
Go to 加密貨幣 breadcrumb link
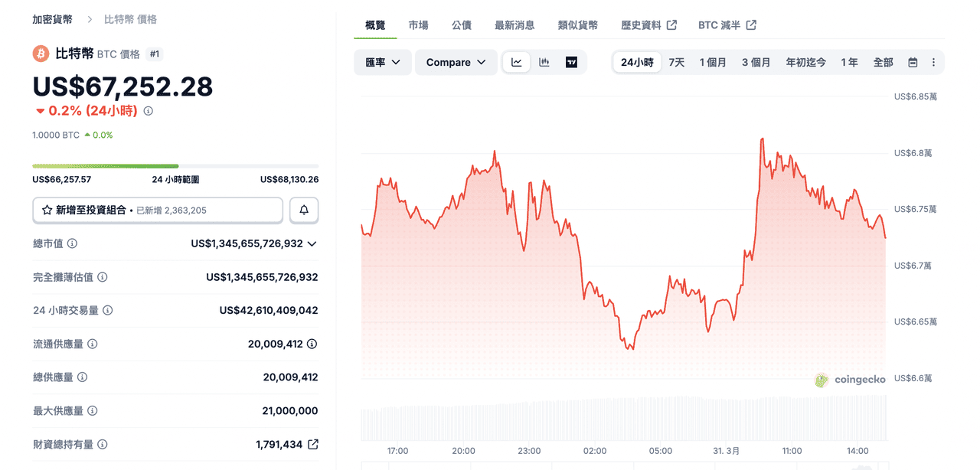click(x=52, y=19)
